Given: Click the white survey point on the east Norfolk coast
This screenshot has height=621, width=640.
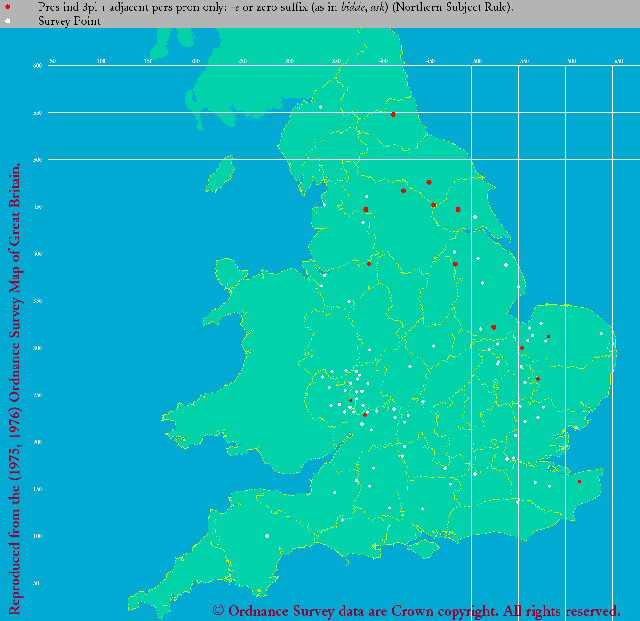Looking at the screenshot, I should click(x=601, y=333).
